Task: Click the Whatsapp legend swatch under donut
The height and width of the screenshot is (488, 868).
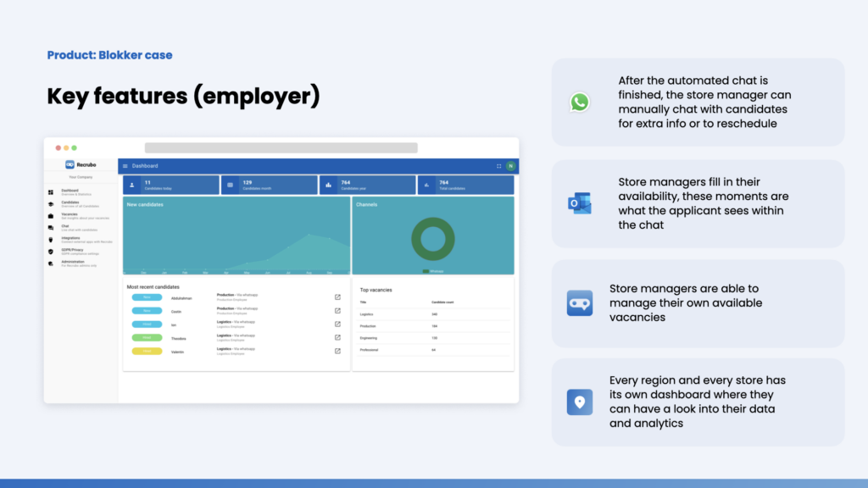Action: 426,271
